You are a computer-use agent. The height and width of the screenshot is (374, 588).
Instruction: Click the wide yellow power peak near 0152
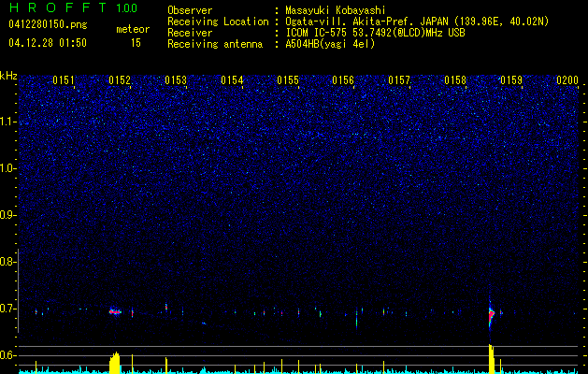click(x=114, y=363)
